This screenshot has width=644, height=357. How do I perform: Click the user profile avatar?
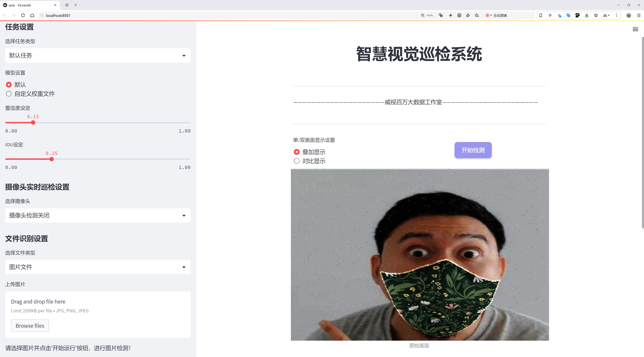[628, 15]
